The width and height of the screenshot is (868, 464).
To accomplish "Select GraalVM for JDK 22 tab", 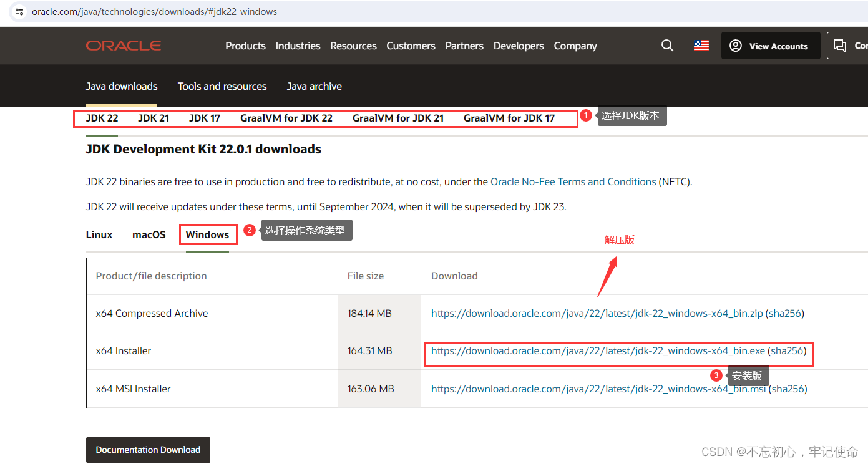I will pos(286,118).
